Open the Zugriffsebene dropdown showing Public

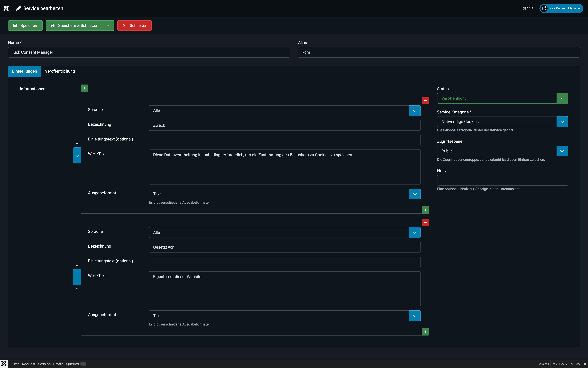pyautogui.click(x=502, y=151)
